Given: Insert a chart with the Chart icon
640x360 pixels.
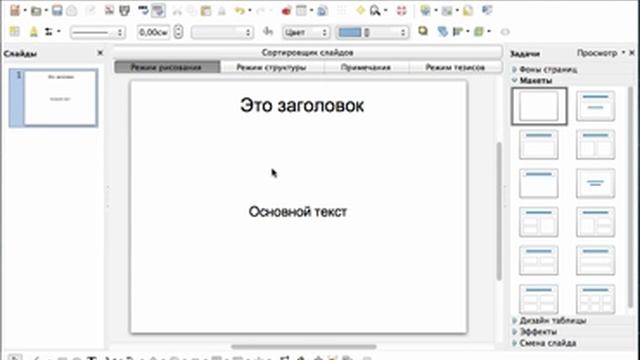Looking at the screenshot, I should tap(286, 10).
